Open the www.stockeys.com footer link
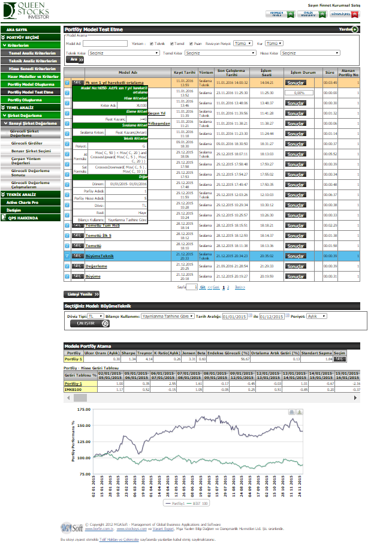Viewport: 392px width, 545px height. coord(131,529)
